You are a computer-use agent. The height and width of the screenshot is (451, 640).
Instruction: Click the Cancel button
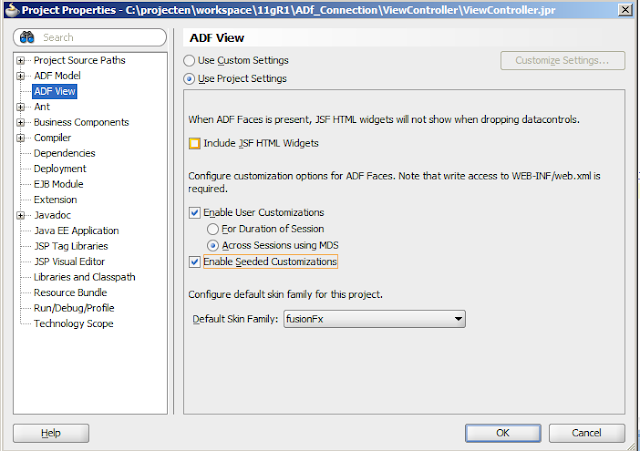pyautogui.click(x=586, y=432)
